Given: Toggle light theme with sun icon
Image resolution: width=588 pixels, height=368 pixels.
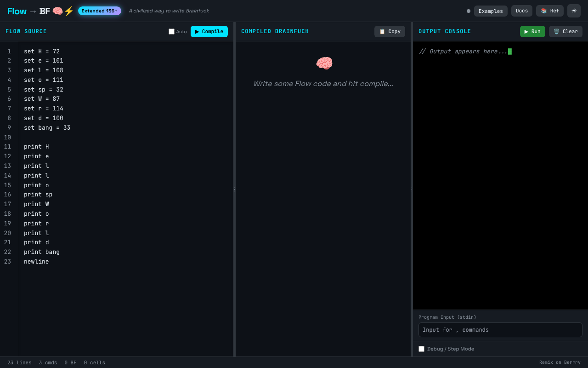Looking at the screenshot, I should [x=574, y=11].
